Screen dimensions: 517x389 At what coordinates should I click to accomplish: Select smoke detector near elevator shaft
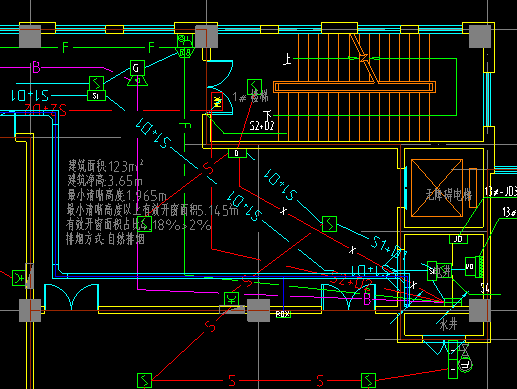click(329, 224)
